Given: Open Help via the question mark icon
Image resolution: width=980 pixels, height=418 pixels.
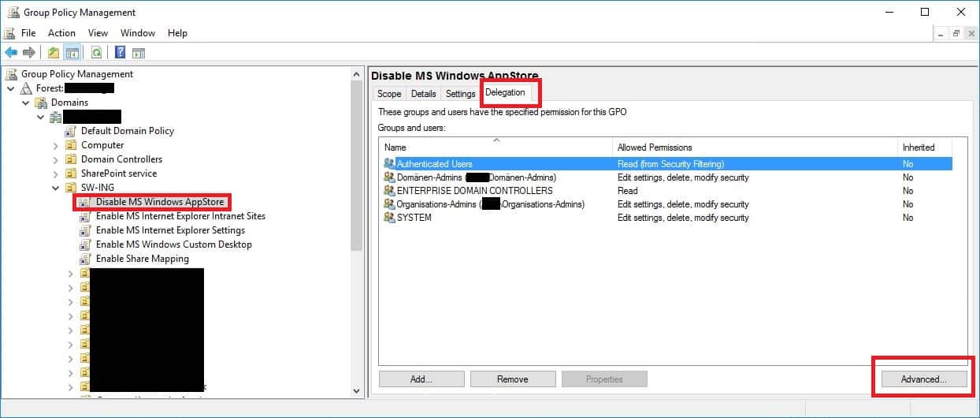Looking at the screenshot, I should click(121, 53).
